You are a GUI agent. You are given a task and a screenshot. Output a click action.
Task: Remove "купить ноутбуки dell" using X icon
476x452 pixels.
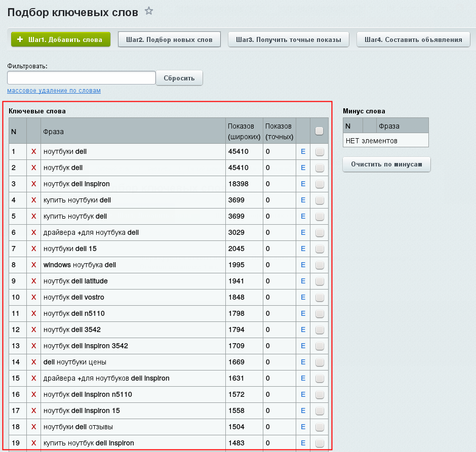(x=34, y=200)
